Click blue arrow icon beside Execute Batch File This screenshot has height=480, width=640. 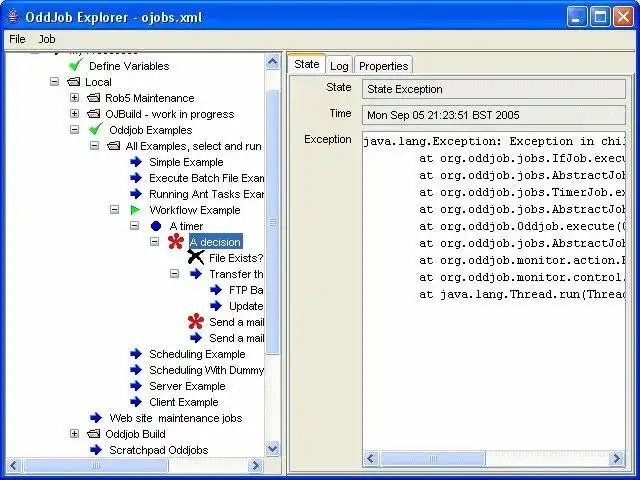tap(136, 178)
